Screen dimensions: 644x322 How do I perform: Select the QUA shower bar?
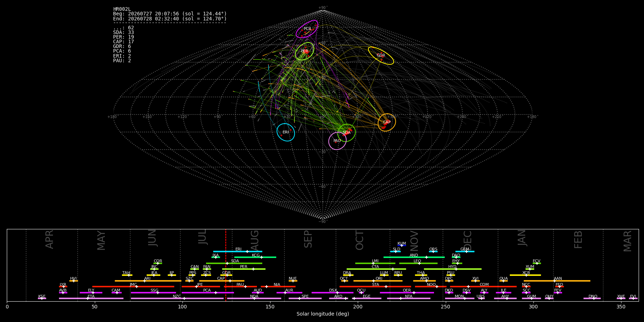[503, 281]
